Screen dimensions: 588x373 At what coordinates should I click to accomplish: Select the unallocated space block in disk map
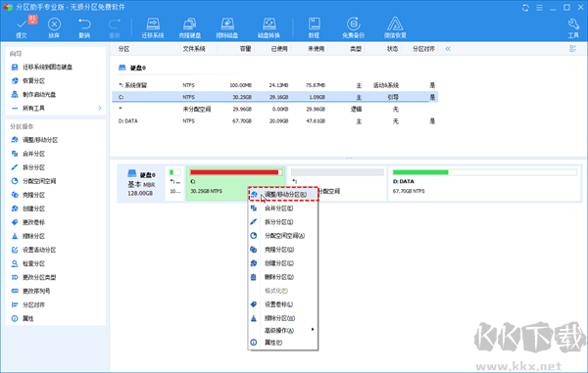337,183
